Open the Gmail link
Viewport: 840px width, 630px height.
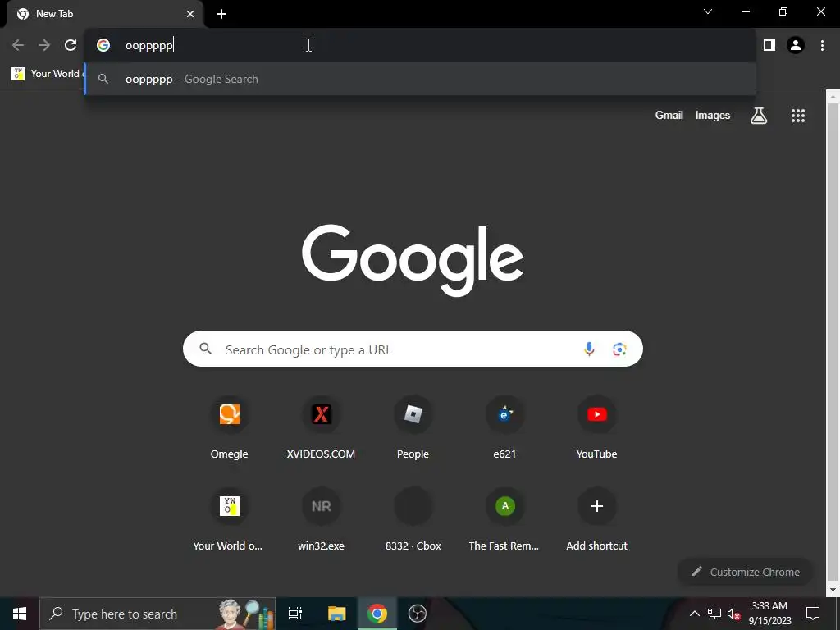(x=669, y=115)
